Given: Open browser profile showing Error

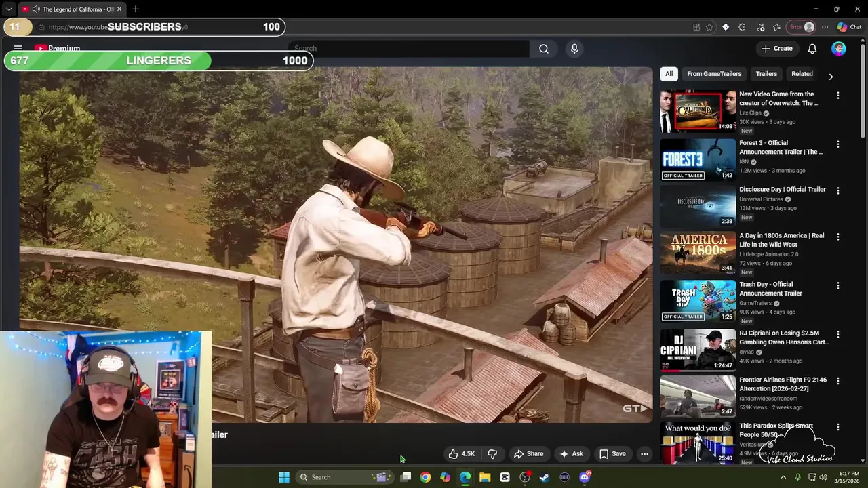Looking at the screenshot, I should click(801, 27).
